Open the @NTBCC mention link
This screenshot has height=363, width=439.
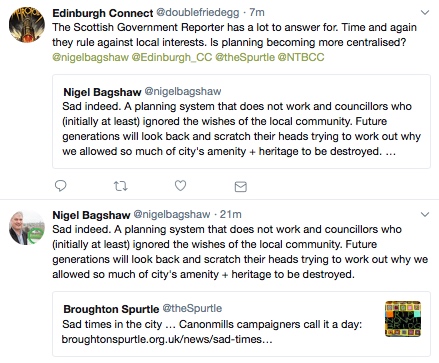pyautogui.click(x=301, y=57)
